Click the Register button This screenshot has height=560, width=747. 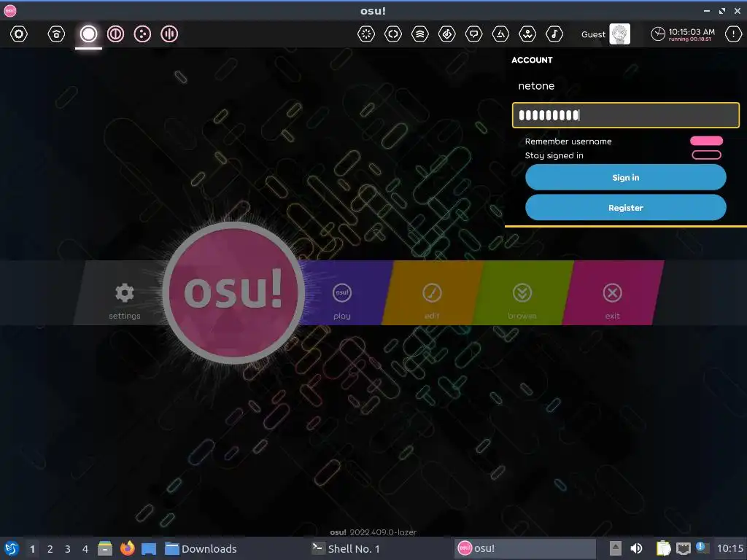[625, 208]
